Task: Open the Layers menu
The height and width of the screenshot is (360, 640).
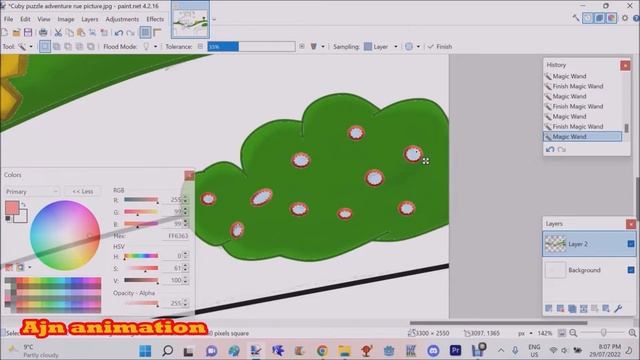Action: coord(89,19)
